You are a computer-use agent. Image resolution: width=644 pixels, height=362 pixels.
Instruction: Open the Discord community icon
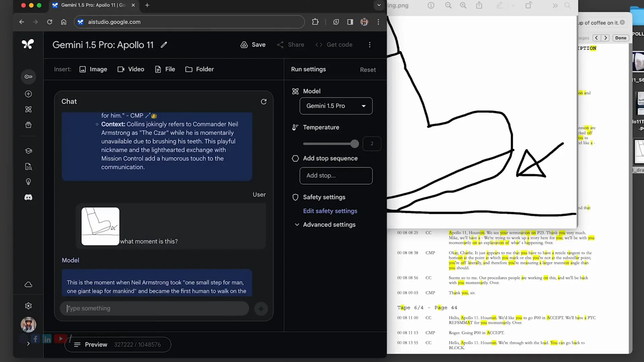tap(29, 197)
